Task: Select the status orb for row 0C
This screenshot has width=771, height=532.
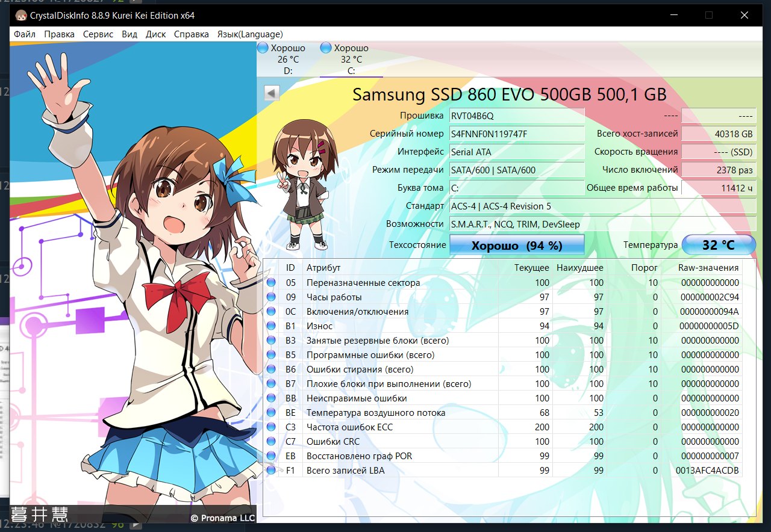Action: (271, 312)
